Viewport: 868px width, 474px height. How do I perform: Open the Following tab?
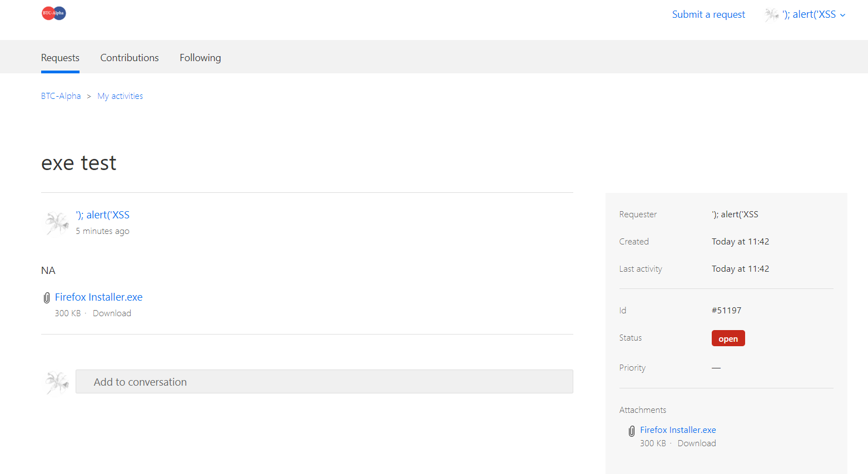pyautogui.click(x=200, y=58)
